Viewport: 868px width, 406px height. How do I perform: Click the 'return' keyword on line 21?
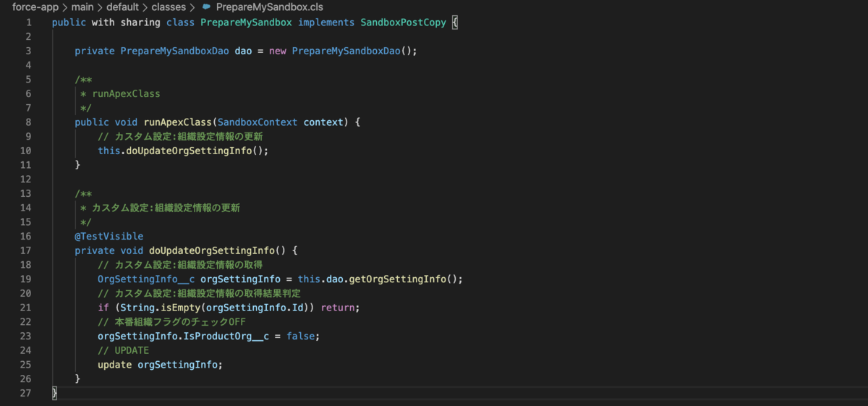pyautogui.click(x=338, y=308)
